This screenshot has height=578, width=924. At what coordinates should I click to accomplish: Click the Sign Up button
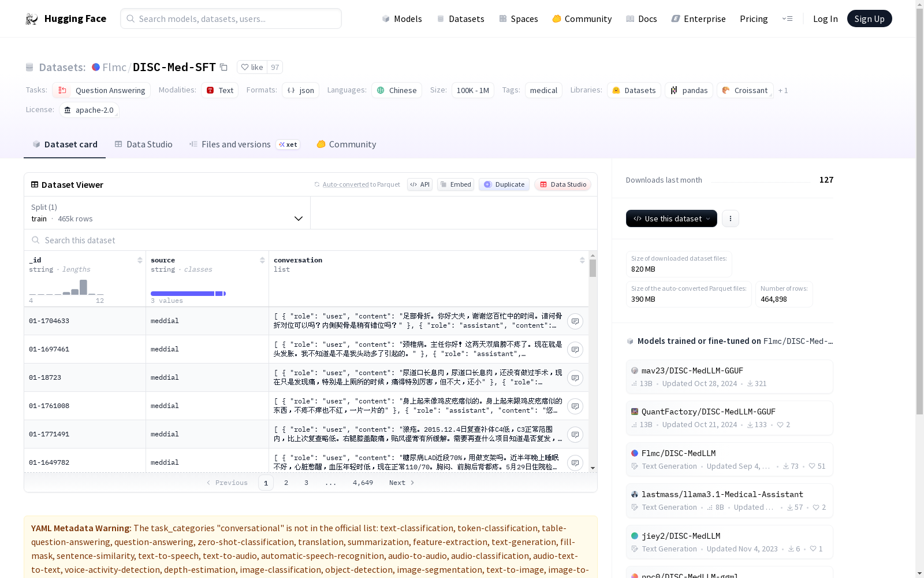(x=869, y=19)
